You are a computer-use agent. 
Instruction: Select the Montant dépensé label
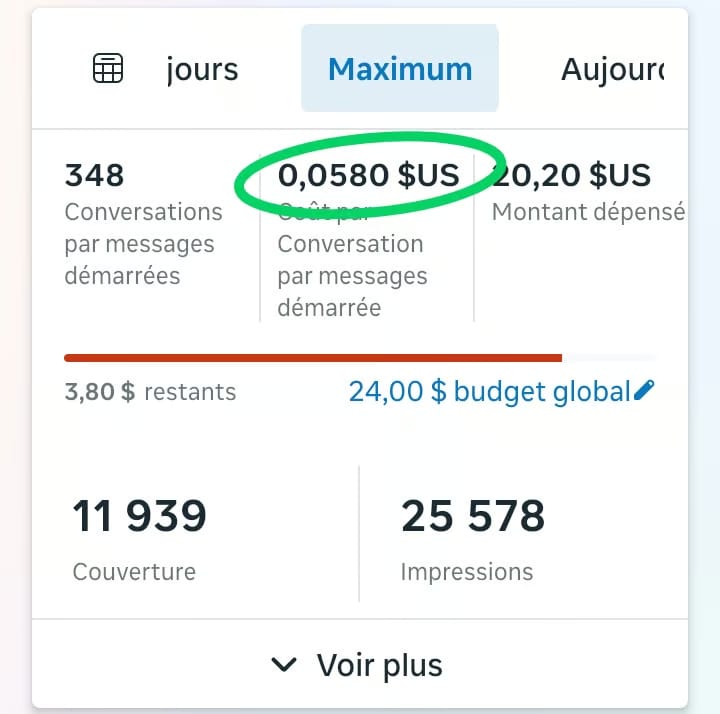click(x=588, y=212)
